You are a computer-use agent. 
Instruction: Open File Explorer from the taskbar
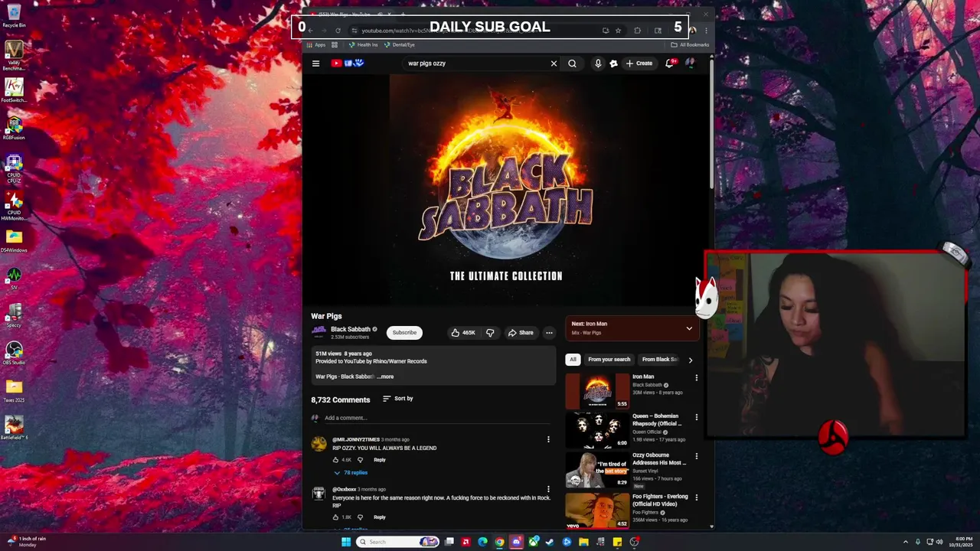pos(583,542)
